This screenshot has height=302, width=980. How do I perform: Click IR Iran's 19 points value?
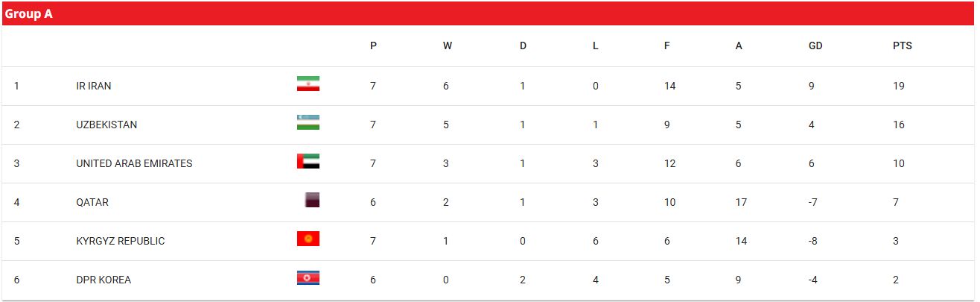tap(899, 86)
